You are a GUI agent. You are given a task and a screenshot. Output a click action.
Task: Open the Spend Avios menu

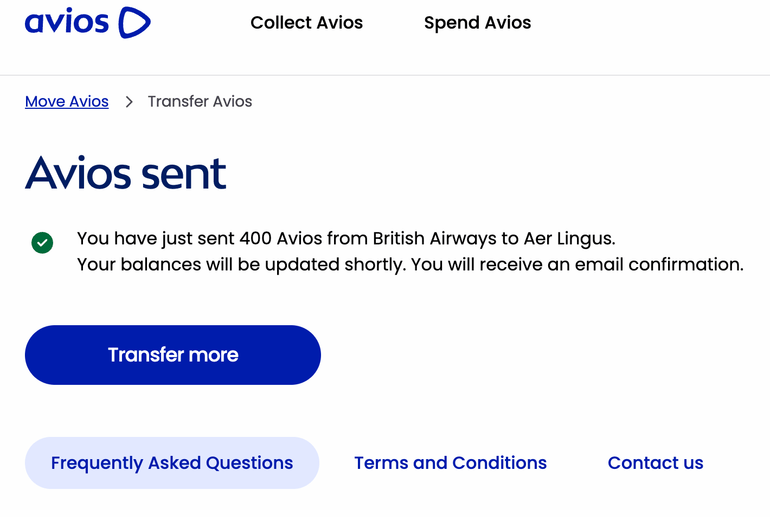tap(477, 23)
